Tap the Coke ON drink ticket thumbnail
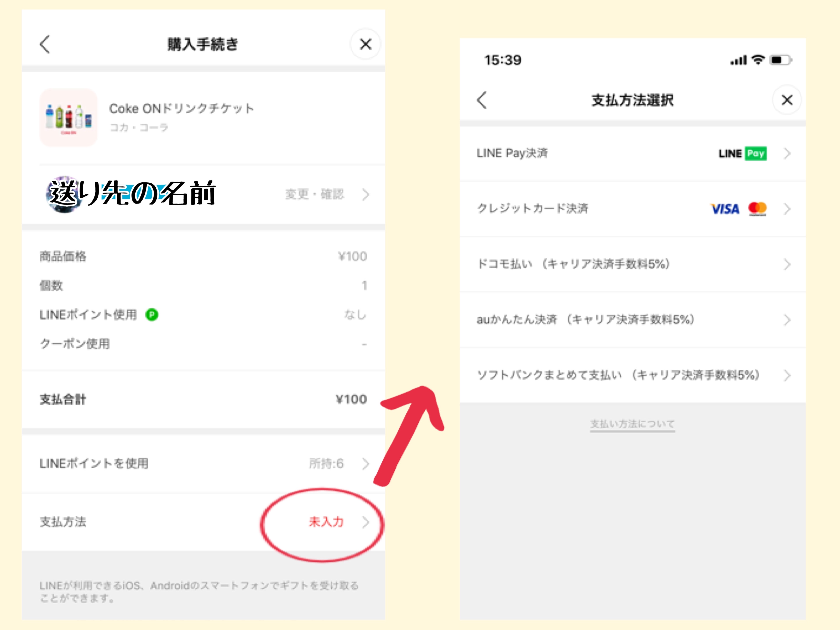840x630 pixels. [68, 117]
